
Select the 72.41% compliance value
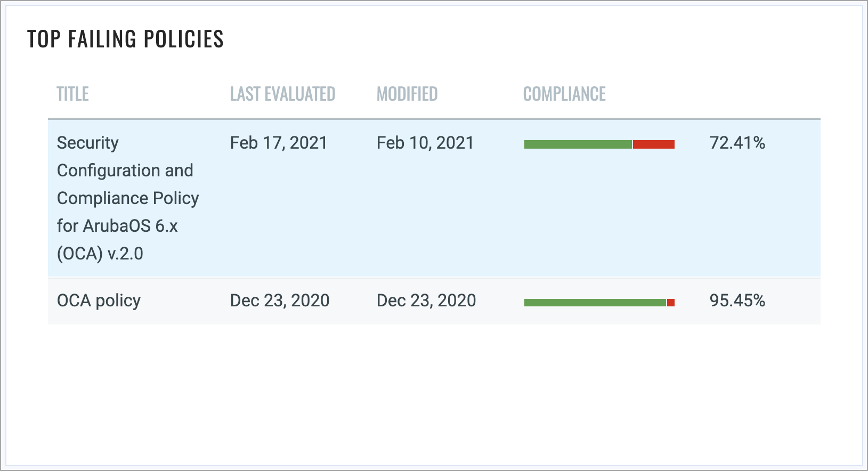click(737, 143)
